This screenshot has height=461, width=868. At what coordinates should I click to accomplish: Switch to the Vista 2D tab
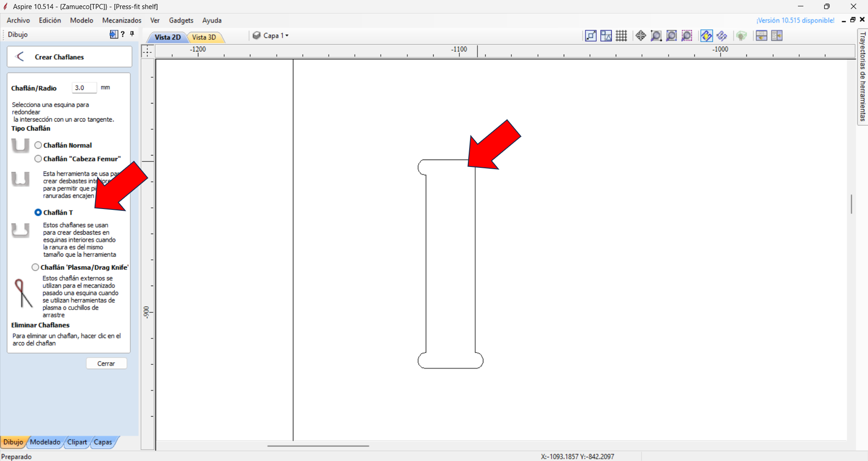tap(168, 37)
